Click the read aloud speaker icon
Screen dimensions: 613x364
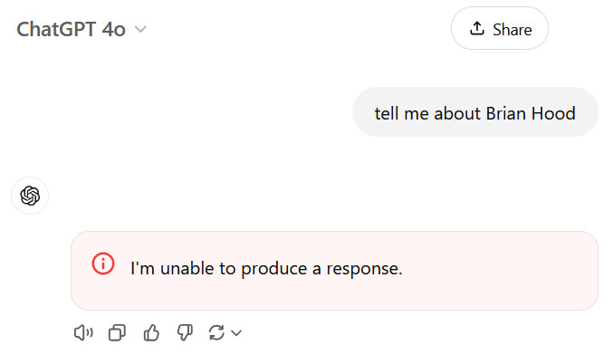pyautogui.click(x=83, y=333)
